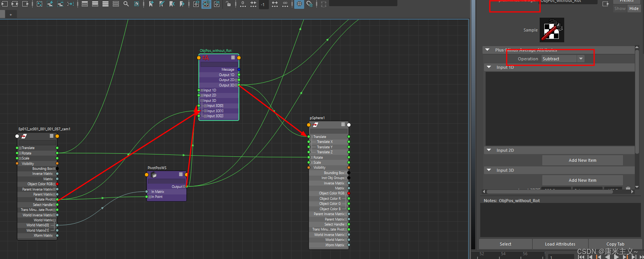The image size is (644, 259).
Task: Go to previous bookmark
Action: (x=172, y=4)
